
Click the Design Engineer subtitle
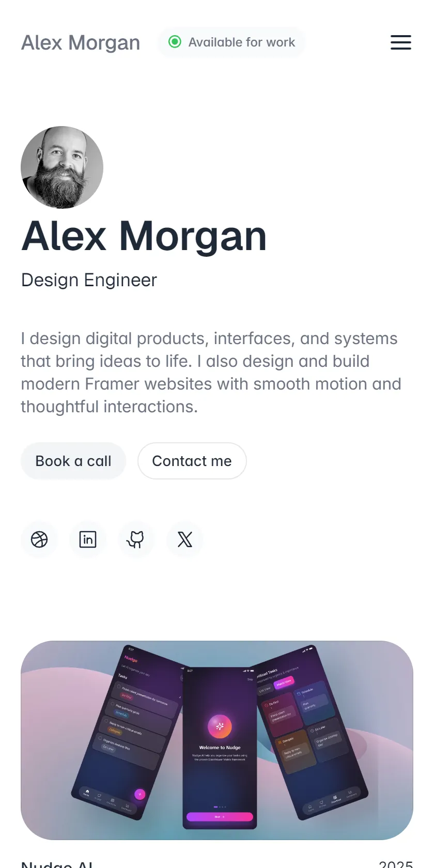89,280
